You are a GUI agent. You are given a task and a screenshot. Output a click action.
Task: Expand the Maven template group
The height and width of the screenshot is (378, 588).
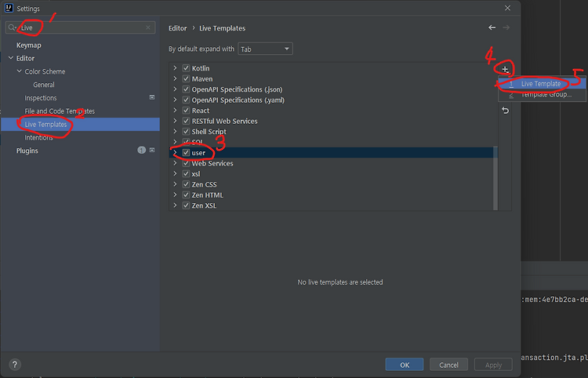[x=175, y=78]
